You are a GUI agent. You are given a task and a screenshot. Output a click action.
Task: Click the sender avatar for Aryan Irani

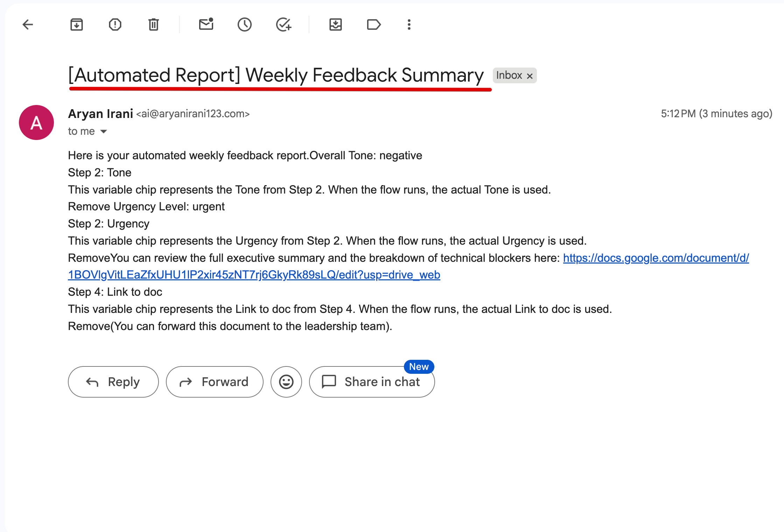pos(36,122)
